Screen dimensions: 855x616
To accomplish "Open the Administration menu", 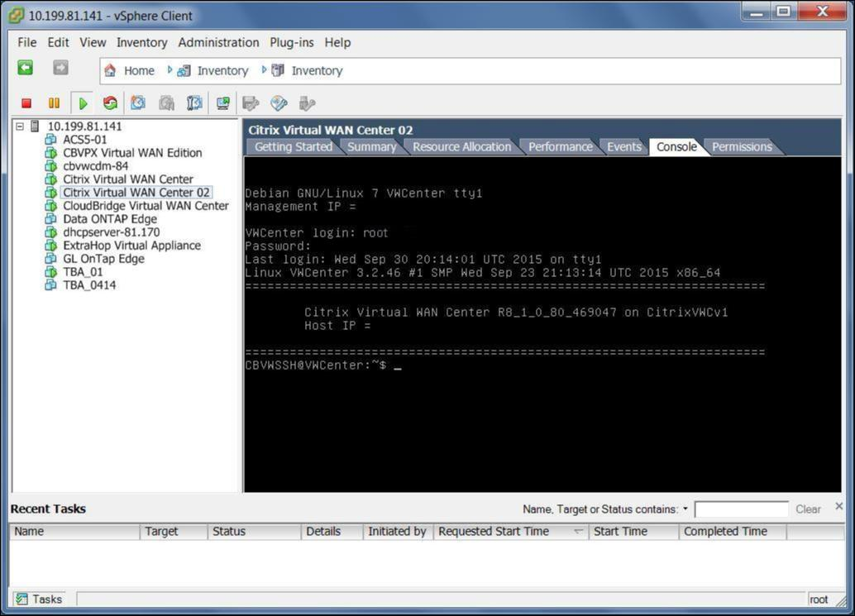I will (x=218, y=42).
